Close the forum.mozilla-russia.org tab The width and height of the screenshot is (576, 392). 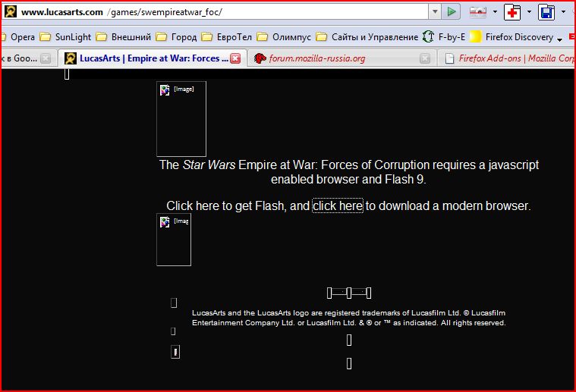point(425,58)
